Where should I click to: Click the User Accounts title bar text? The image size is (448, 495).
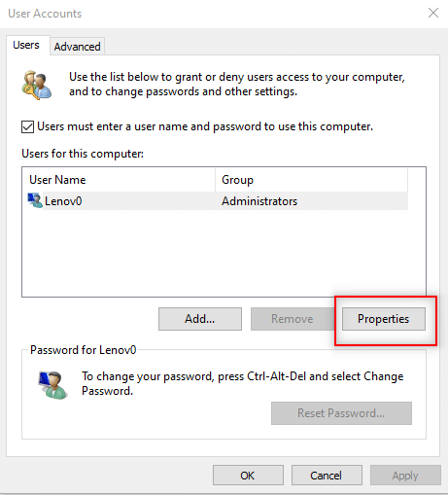(x=45, y=14)
